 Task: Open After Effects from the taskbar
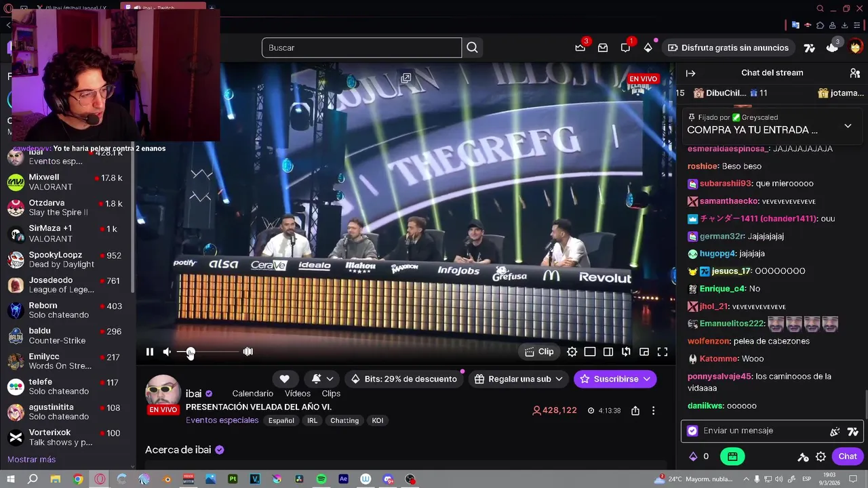pos(343,479)
